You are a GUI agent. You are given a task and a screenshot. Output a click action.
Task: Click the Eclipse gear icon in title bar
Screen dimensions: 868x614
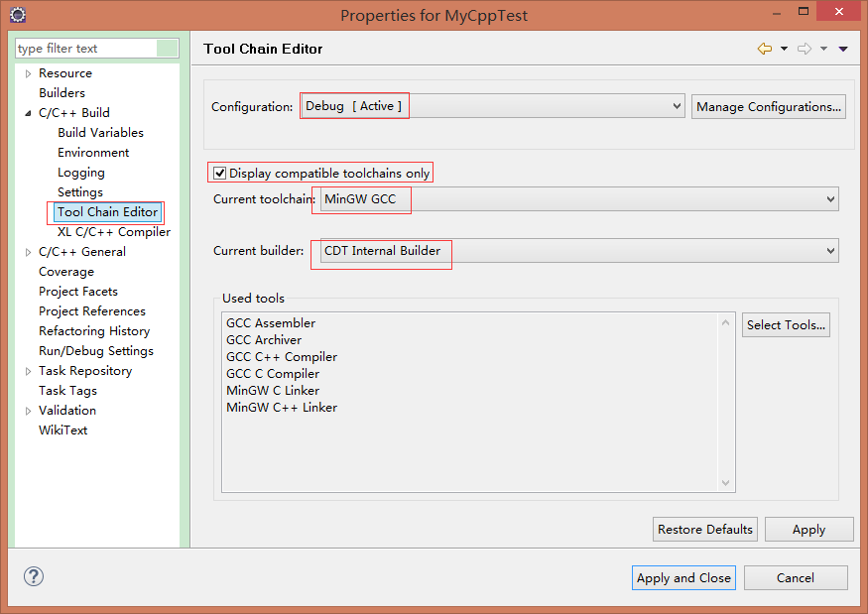(x=18, y=15)
